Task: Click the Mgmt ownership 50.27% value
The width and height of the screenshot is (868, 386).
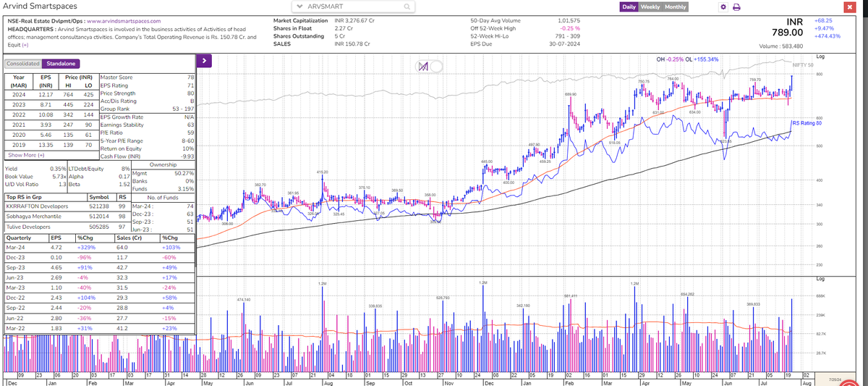Action: (184, 172)
